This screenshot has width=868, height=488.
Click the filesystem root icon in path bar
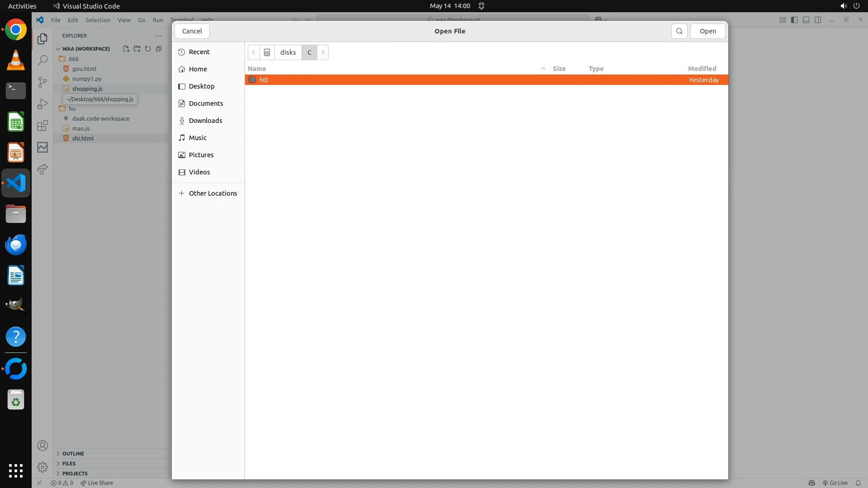point(267,52)
